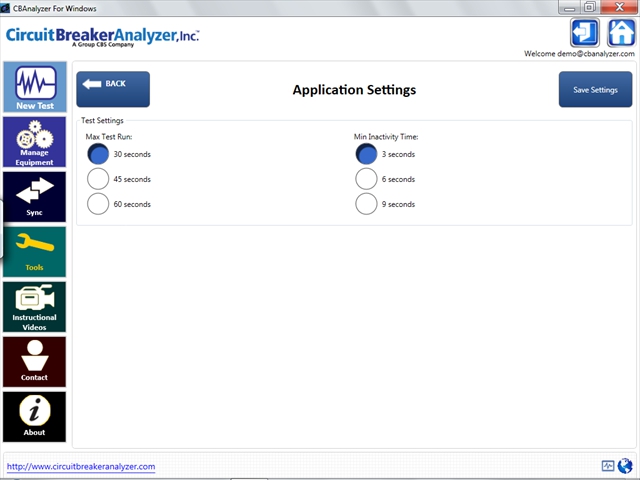Click the Application Settings heading
This screenshot has height=480, width=640.
tap(354, 90)
